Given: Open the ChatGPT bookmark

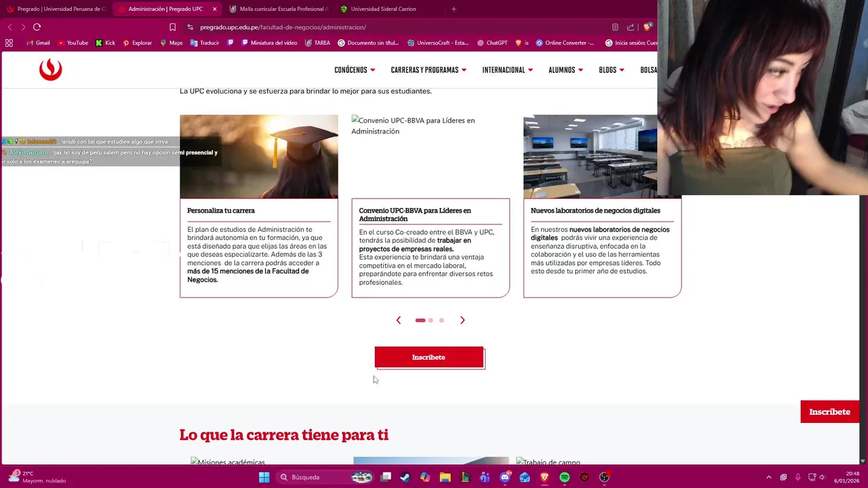Looking at the screenshot, I should pos(492,43).
